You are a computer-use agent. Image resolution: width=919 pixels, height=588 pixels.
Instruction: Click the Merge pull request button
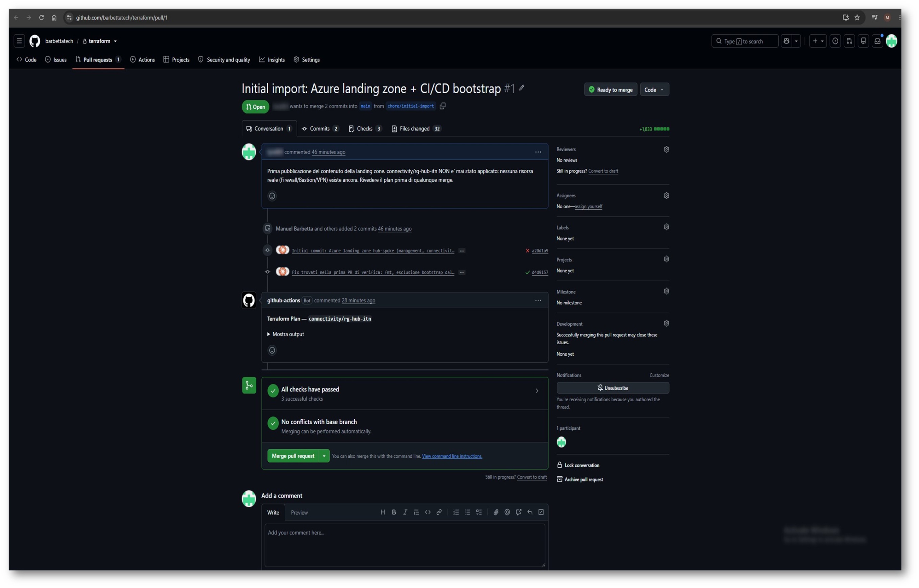(293, 456)
